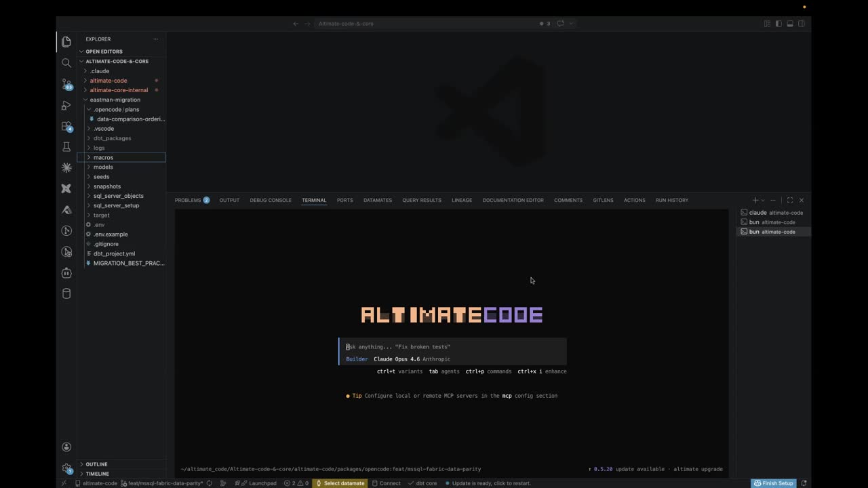
Task: Click the New Terminal plus button
Action: (755, 200)
